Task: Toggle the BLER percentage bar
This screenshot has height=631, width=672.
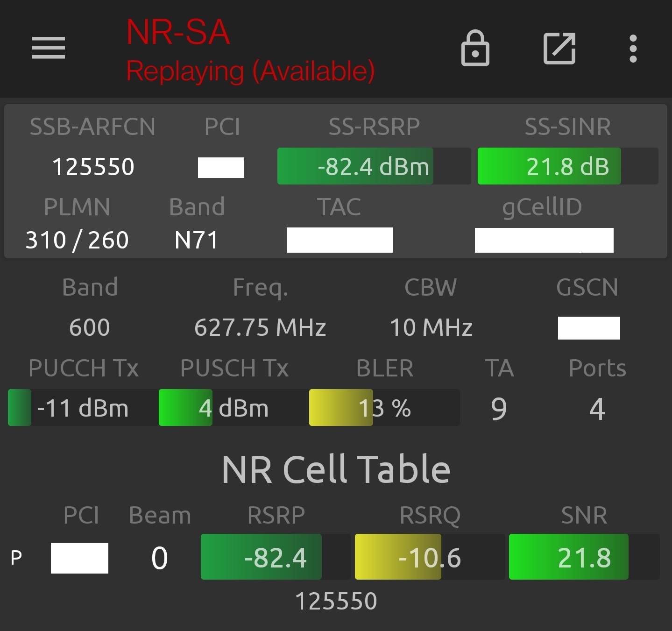Action: tap(384, 408)
